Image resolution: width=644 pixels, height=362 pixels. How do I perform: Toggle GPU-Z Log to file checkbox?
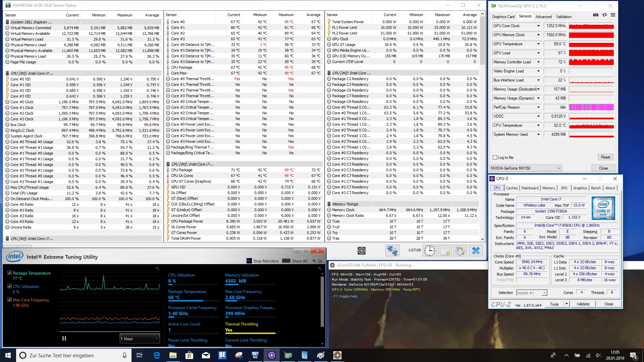pyautogui.click(x=495, y=158)
